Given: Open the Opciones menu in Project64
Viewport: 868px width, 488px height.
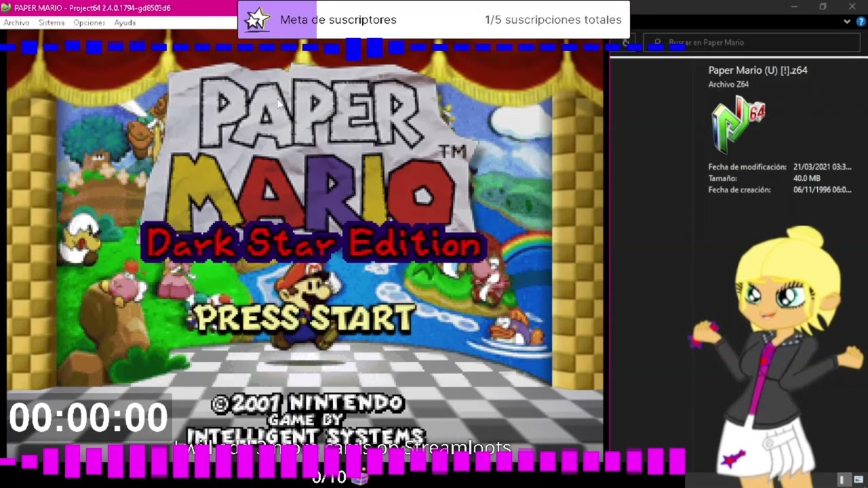Looking at the screenshot, I should click(90, 22).
